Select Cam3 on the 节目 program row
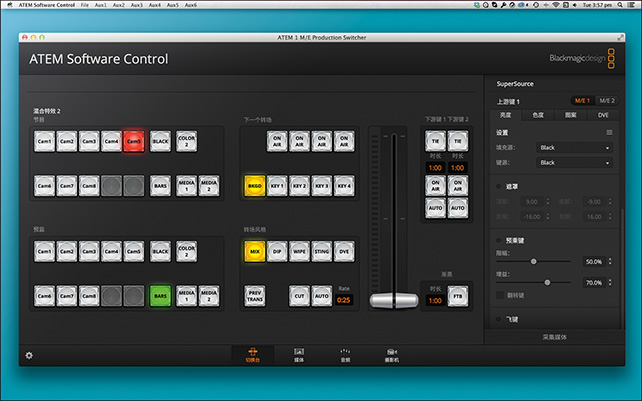This screenshot has width=642, height=401. point(89,141)
